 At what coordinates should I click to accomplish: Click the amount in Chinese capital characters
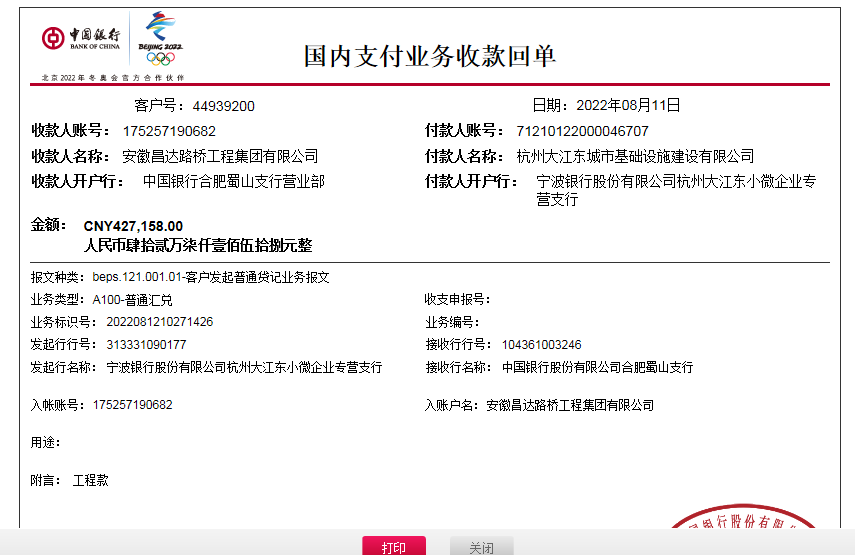(198, 245)
